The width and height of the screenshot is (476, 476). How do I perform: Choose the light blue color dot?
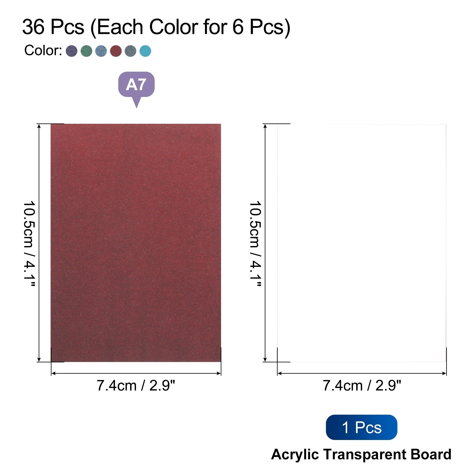(x=101, y=51)
